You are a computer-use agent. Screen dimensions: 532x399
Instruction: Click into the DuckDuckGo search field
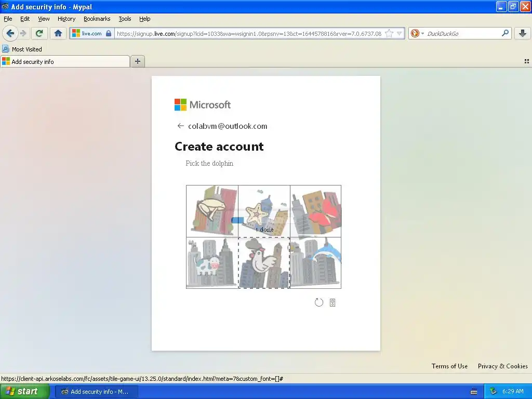463,34
